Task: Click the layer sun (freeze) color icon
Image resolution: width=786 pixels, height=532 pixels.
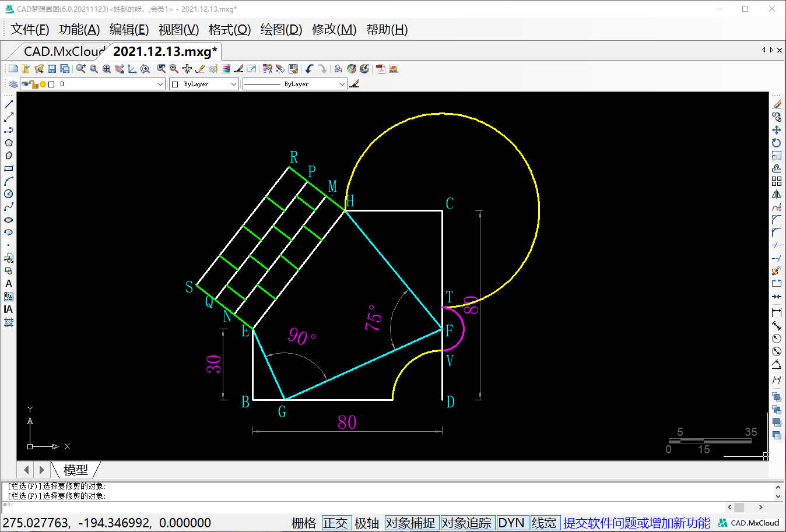Action: (43, 84)
